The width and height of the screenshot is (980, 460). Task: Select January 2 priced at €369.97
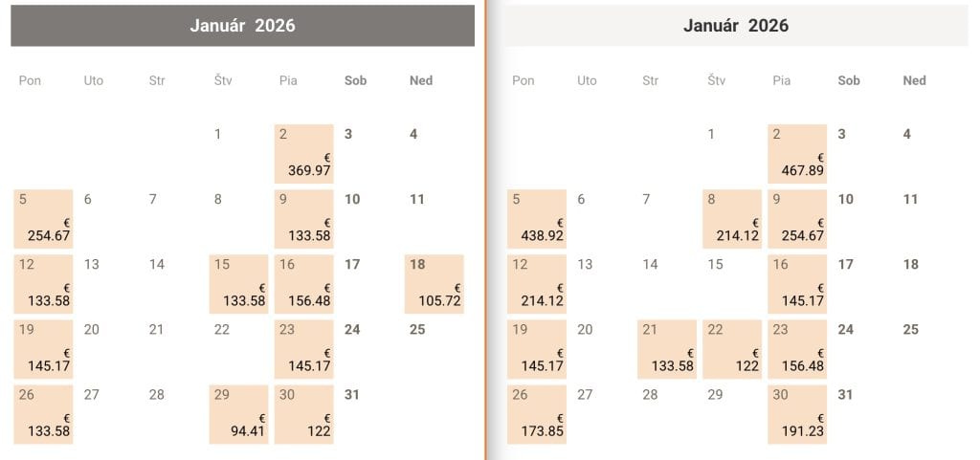tap(304, 154)
